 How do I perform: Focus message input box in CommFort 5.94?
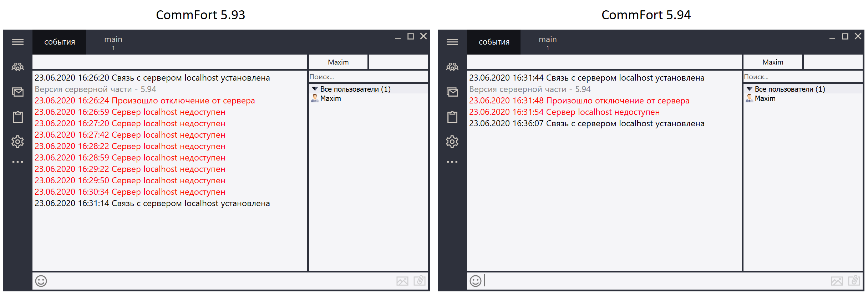coord(656,281)
